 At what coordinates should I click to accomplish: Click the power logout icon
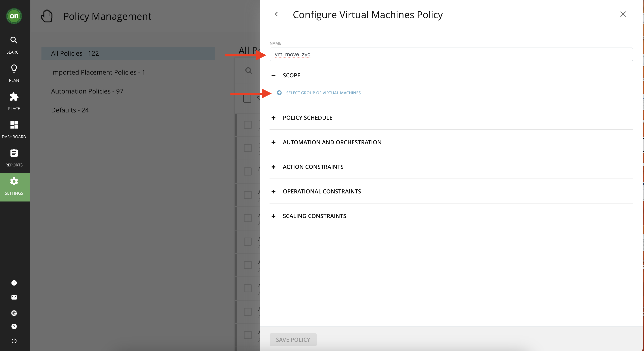pyautogui.click(x=14, y=341)
